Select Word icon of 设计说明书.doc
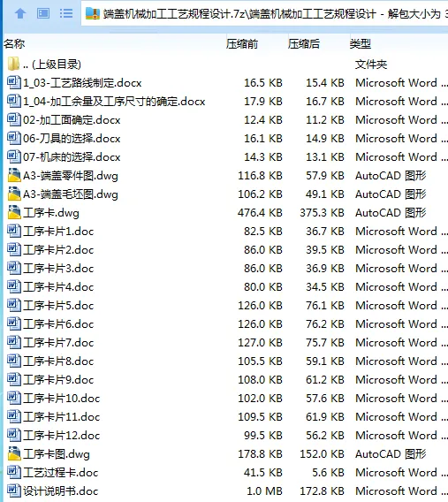448x502 pixels. pyautogui.click(x=14, y=491)
